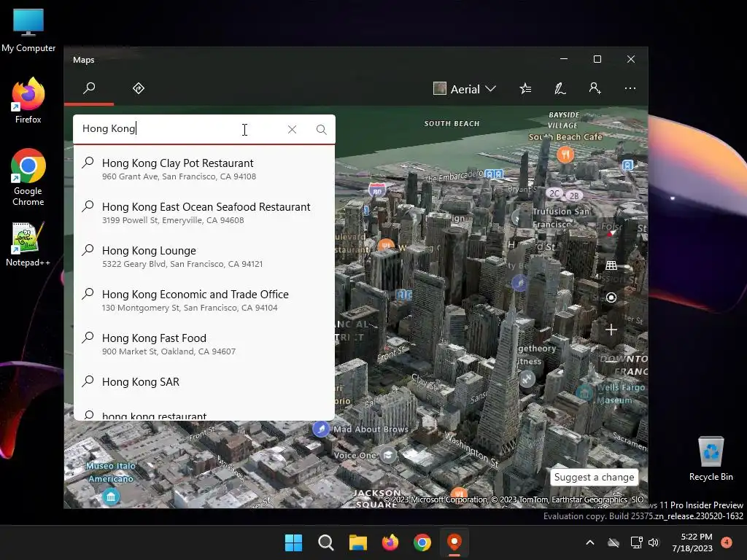Screen dimensions: 747x560
Task: Open the Firefox desktop shortcut
Action: coord(28,100)
